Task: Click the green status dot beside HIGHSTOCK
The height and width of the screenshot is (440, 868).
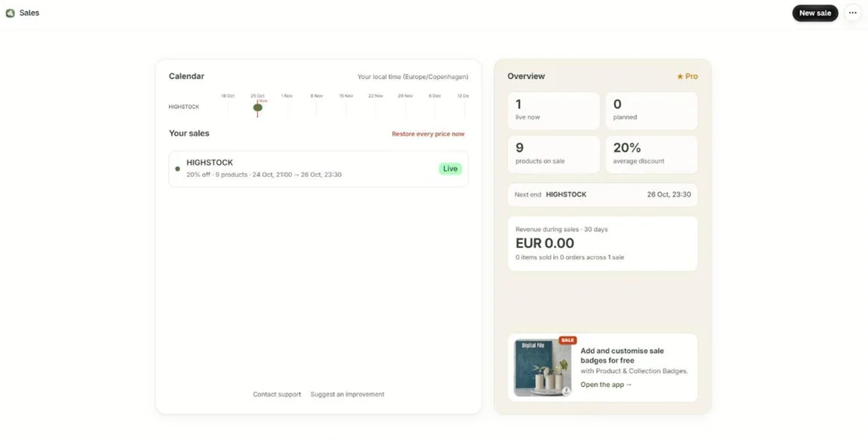Action: click(177, 168)
